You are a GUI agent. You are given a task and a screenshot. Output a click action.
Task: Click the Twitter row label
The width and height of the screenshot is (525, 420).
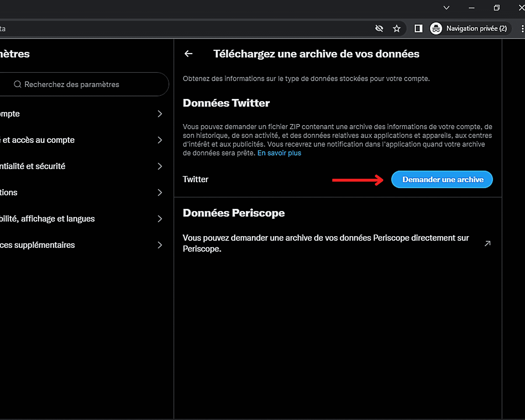(196, 179)
